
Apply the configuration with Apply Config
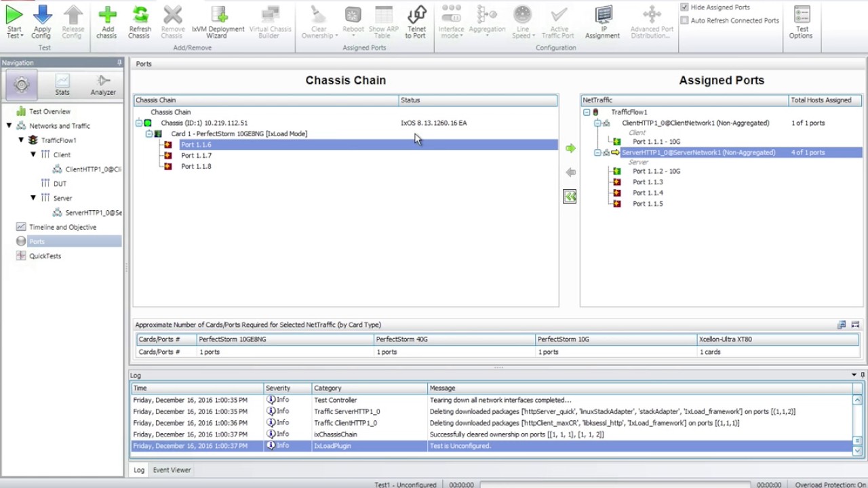point(41,22)
